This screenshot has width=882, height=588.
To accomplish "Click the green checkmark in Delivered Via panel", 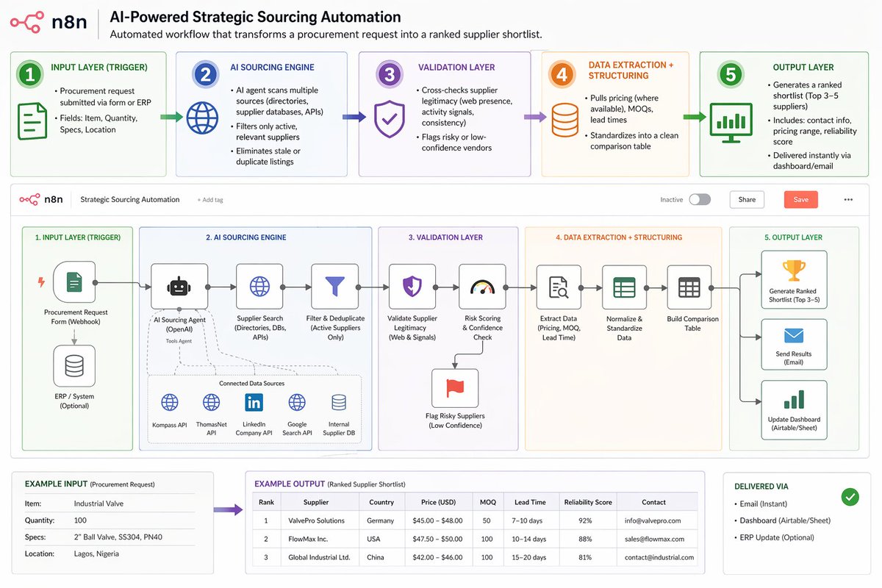I will [850, 497].
